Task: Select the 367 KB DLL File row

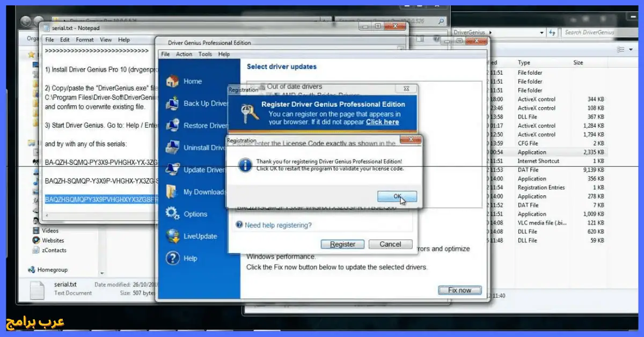Action: 547,117
